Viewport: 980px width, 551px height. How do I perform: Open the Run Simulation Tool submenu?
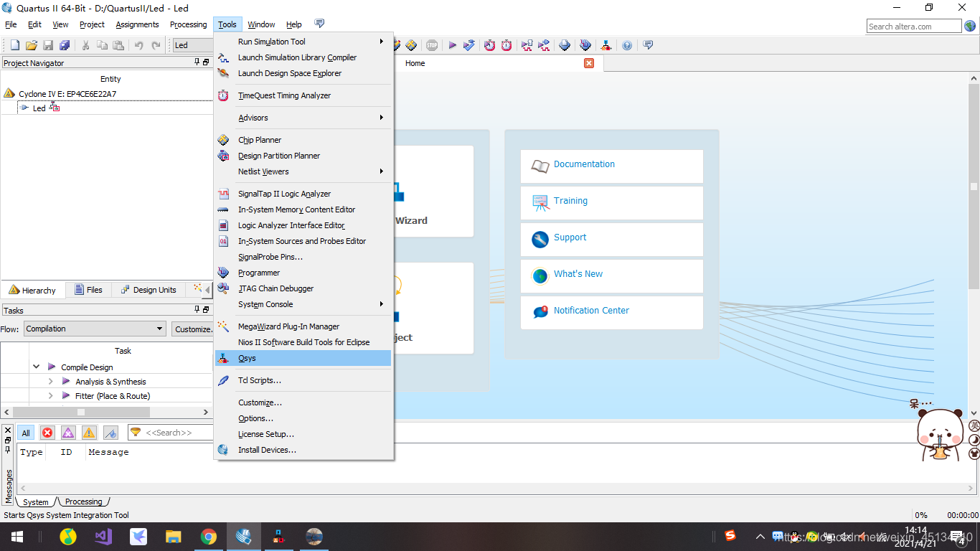(x=303, y=42)
